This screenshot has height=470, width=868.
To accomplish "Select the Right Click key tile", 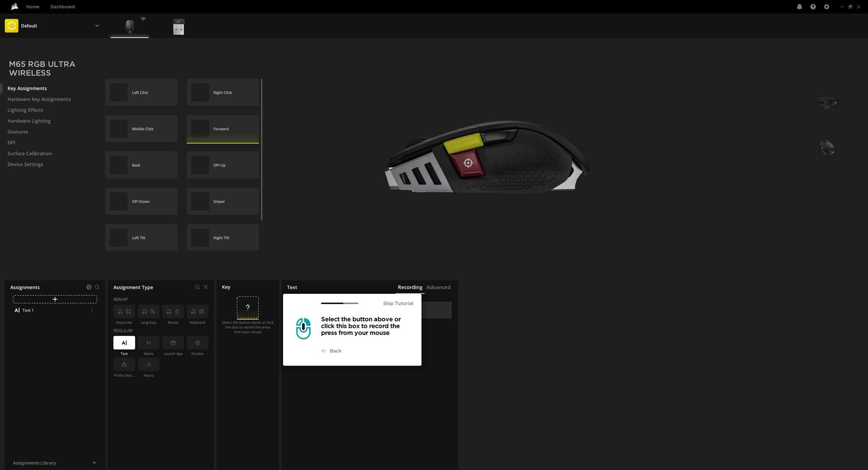I will [x=222, y=92].
